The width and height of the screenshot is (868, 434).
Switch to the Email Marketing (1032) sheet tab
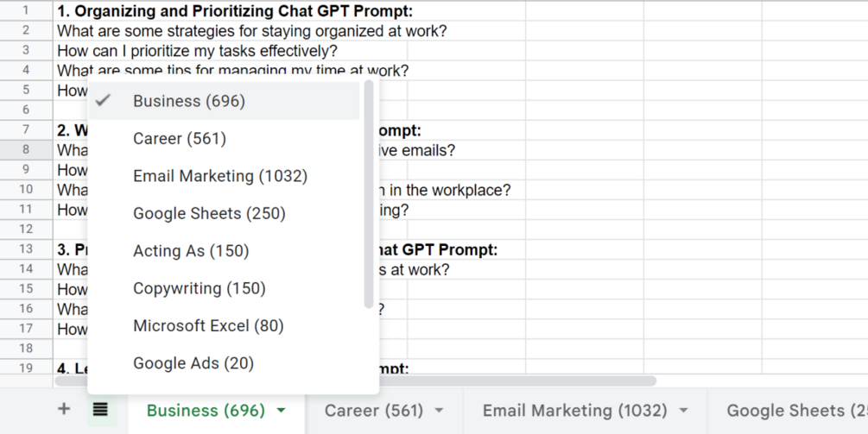[x=574, y=410]
